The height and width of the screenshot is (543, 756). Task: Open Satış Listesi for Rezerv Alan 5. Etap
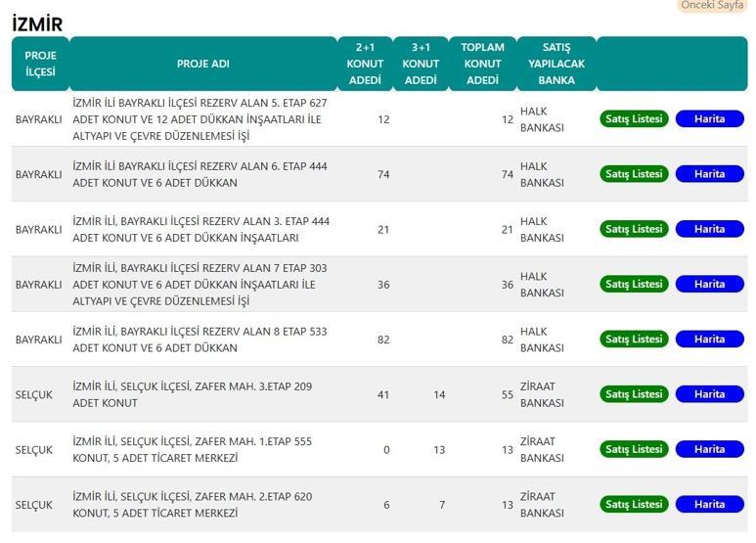click(634, 119)
